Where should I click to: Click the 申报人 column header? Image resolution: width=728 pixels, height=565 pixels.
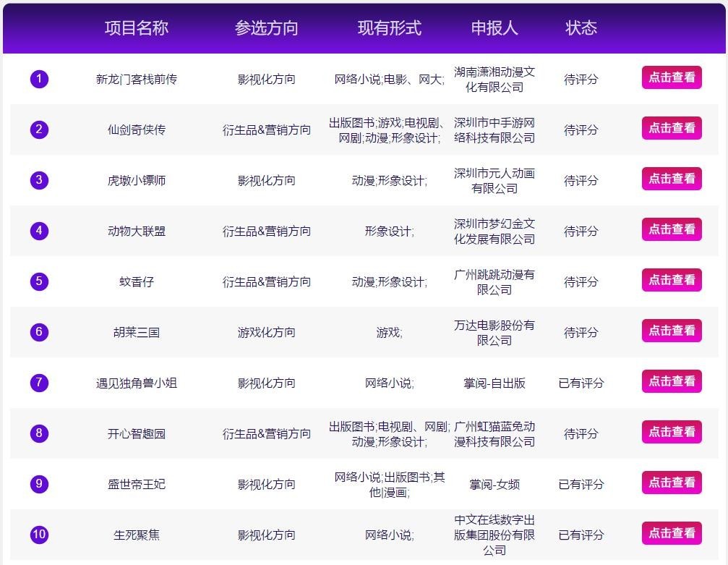point(494,28)
